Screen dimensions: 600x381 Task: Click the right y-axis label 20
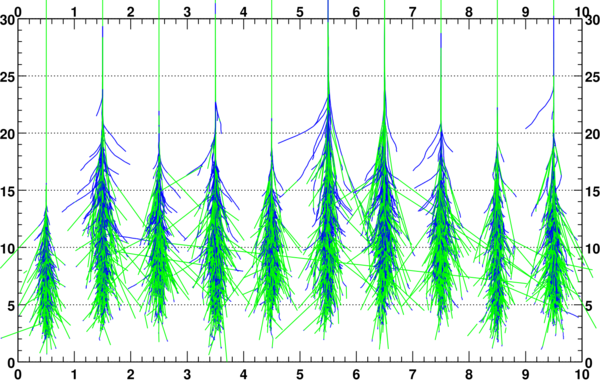(592, 134)
